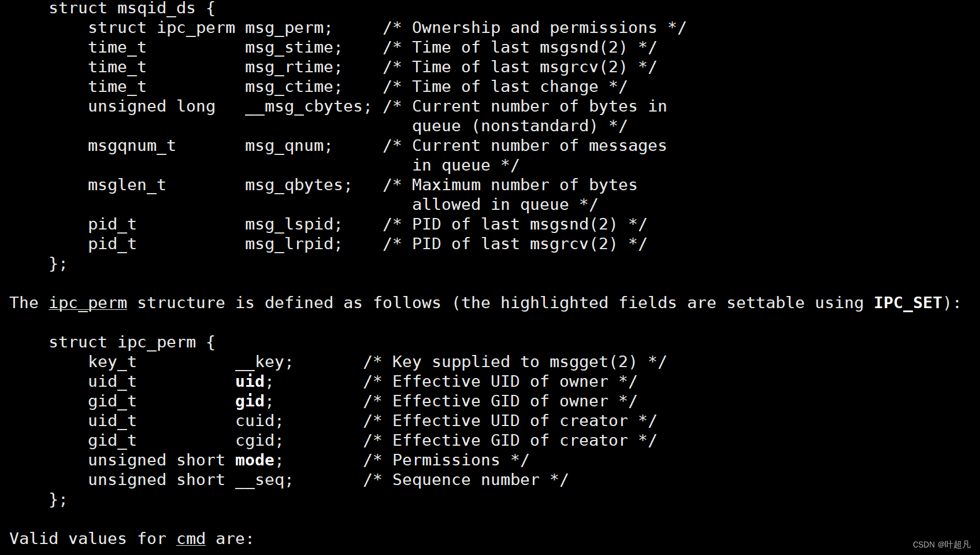Viewport: 980px width, 555px height.
Task: Click the underlined ipc_perm word
Action: (x=88, y=303)
